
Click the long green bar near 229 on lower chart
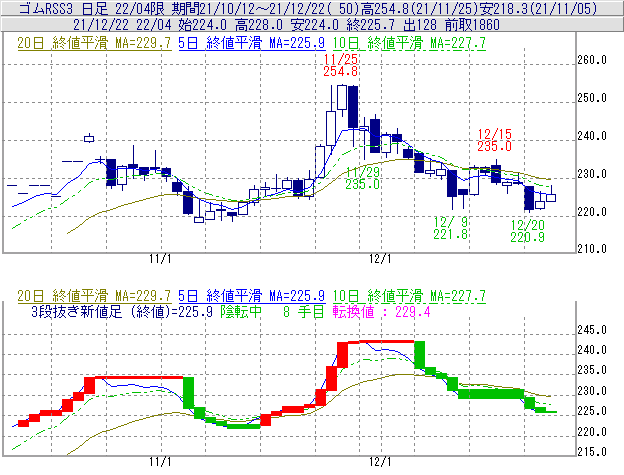pyautogui.click(x=491, y=394)
